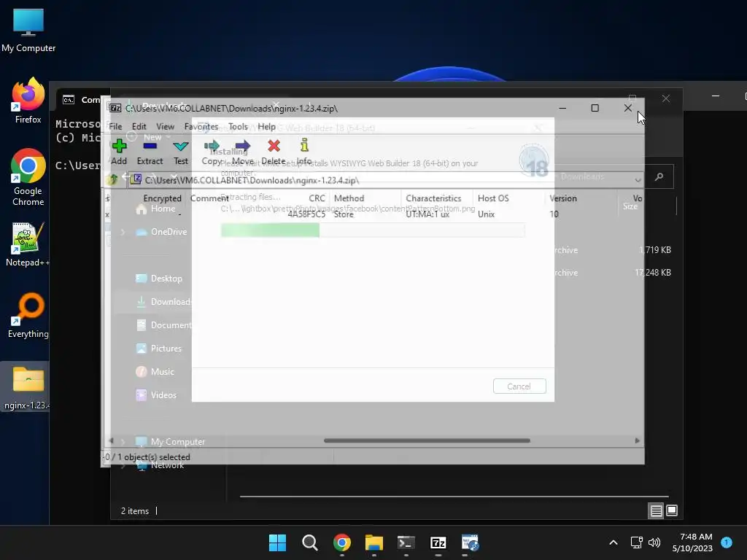Cancel the WYSIWYG Web Builder installation
Viewport: 747px width, 560px height.
click(x=519, y=386)
